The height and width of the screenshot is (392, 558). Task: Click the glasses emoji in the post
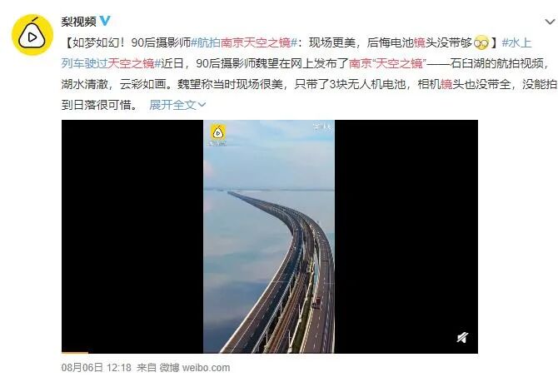click(x=482, y=42)
